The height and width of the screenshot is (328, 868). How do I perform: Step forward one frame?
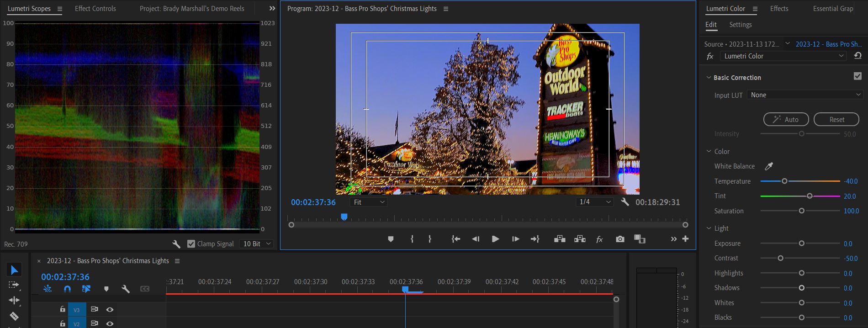click(x=515, y=239)
